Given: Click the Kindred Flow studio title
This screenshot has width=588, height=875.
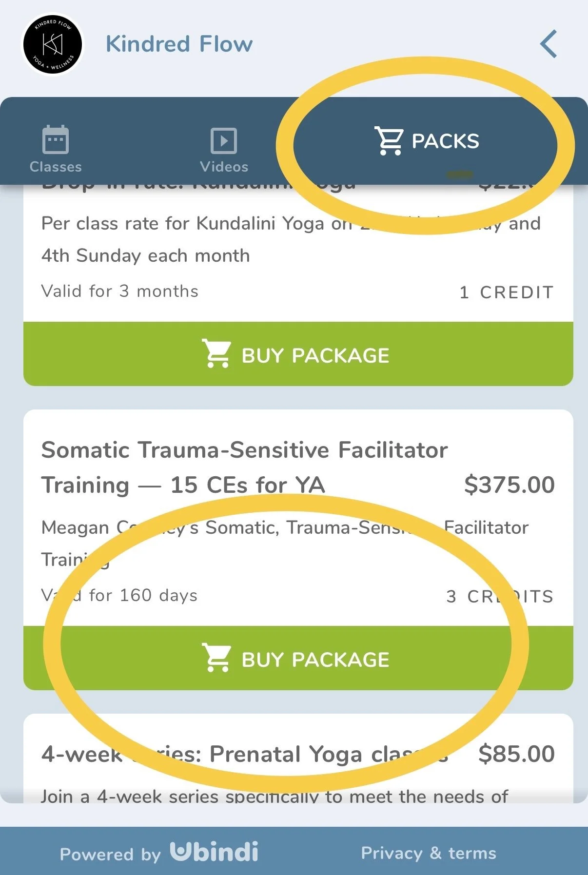Looking at the screenshot, I should (x=179, y=44).
